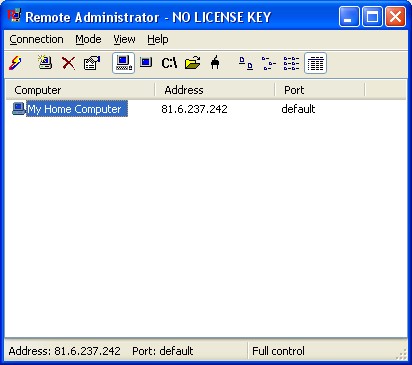The width and height of the screenshot is (412, 365).
Task: Switch to large icons view
Action: click(246, 63)
